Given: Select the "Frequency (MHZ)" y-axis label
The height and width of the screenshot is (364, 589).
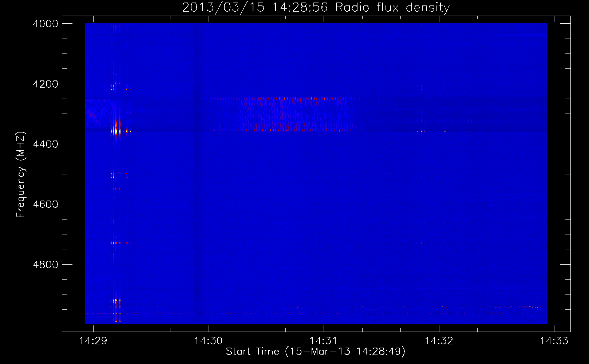Looking at the screenshot, I should (x=21, y=175).
